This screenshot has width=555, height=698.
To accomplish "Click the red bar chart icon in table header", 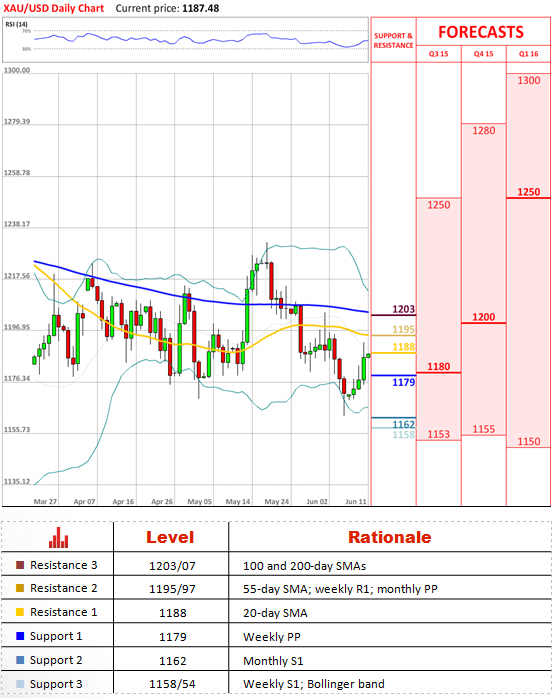I will click(58, 537).
